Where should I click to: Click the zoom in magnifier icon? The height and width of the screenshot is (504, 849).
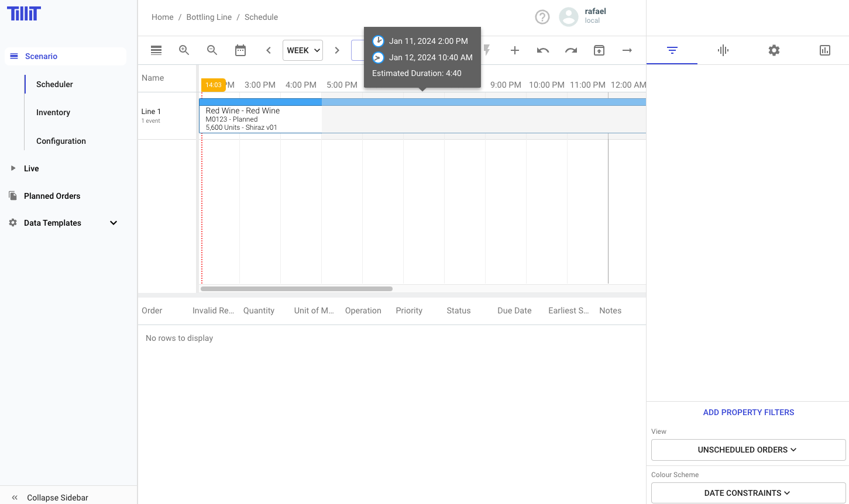(x=184, y=50)
